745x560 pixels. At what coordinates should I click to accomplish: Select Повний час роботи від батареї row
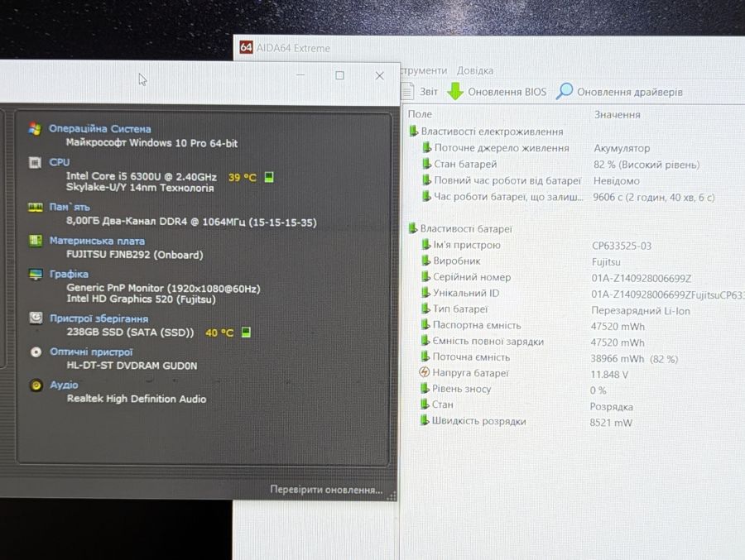(531, 180)
